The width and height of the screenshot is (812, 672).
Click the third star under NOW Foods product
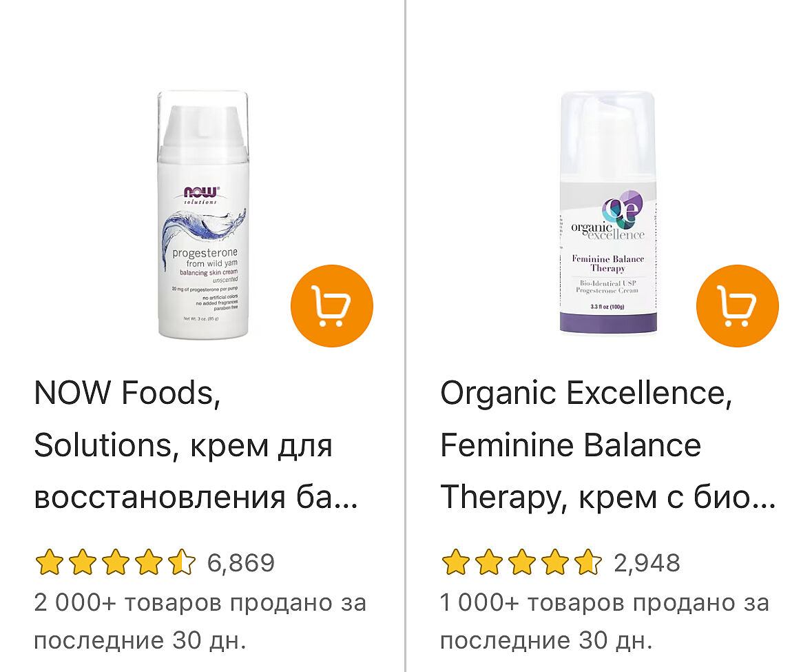[116, 562]
